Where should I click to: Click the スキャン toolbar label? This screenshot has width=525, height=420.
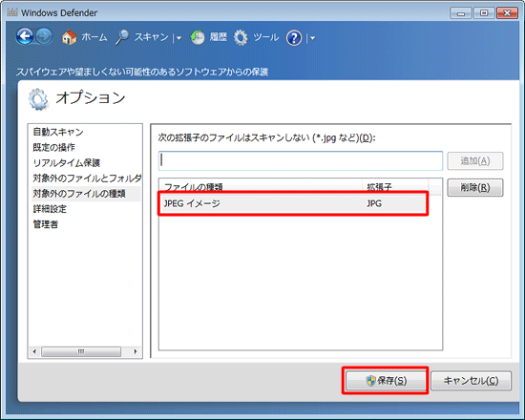pos(151,37)
